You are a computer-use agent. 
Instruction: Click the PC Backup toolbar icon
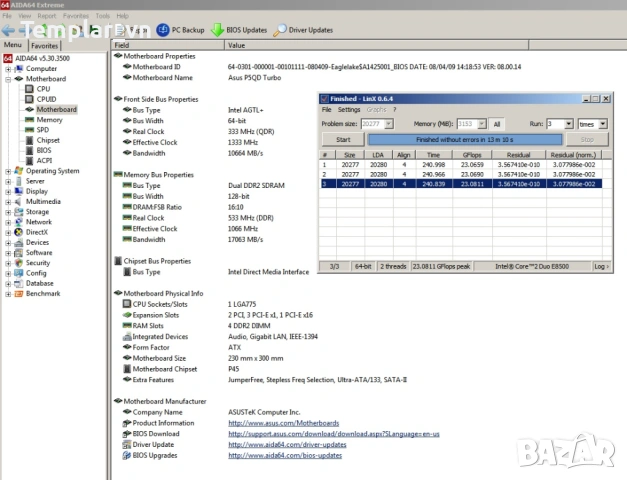click(164, 30)
